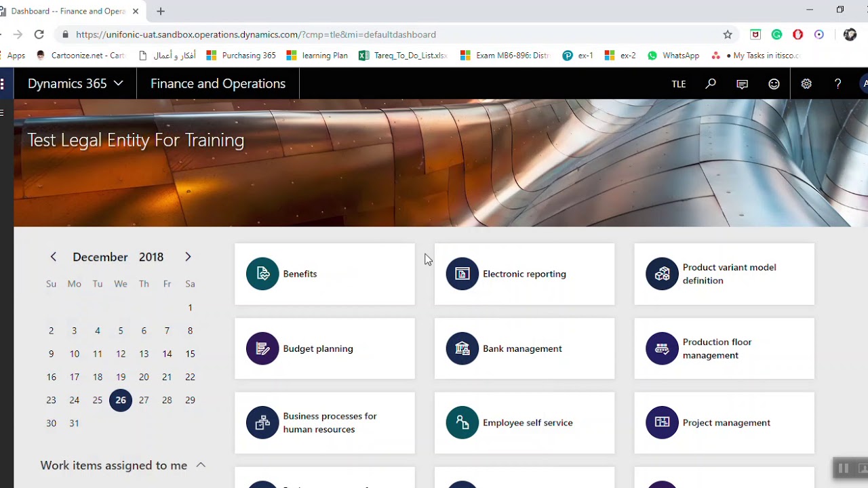
Task: Open the learning Plan bookmark
Action: 317,56
